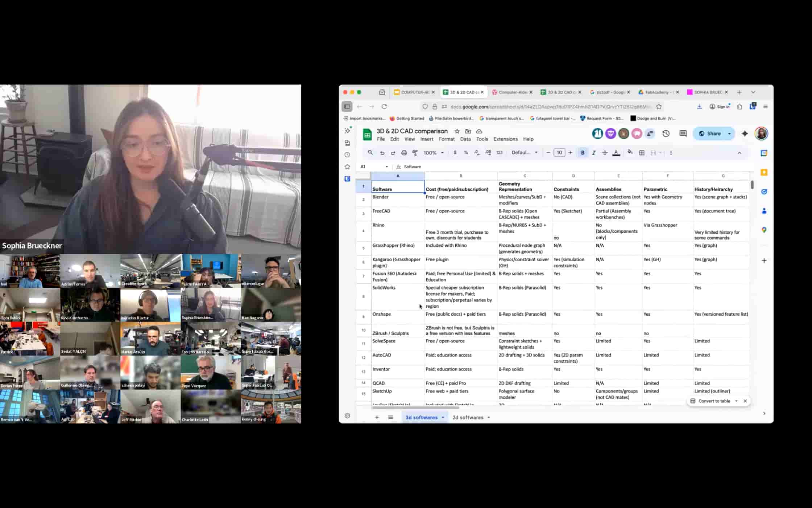This screenshot has width=812, height=508.
Task: Open the Default font dropdown
Action: [524, 153]
